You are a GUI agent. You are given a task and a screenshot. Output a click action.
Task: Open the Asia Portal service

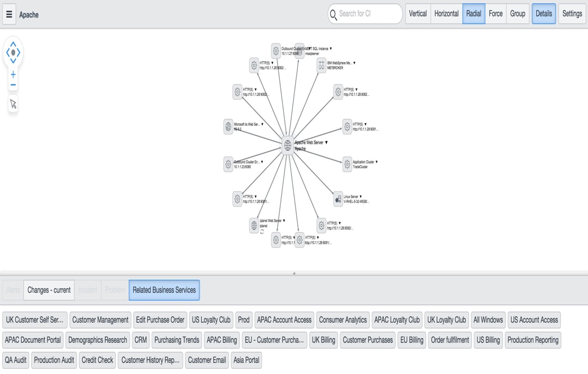coord(247,360)
